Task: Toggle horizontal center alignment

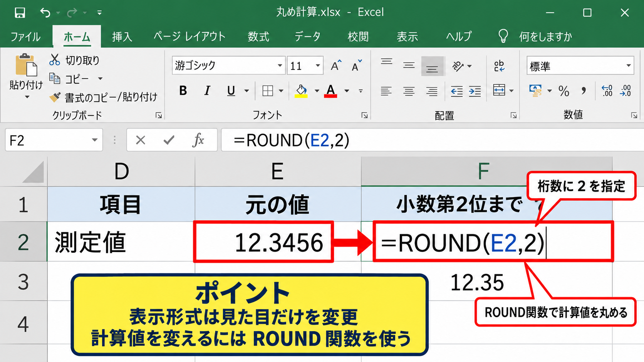Action: tap(409, 91)
